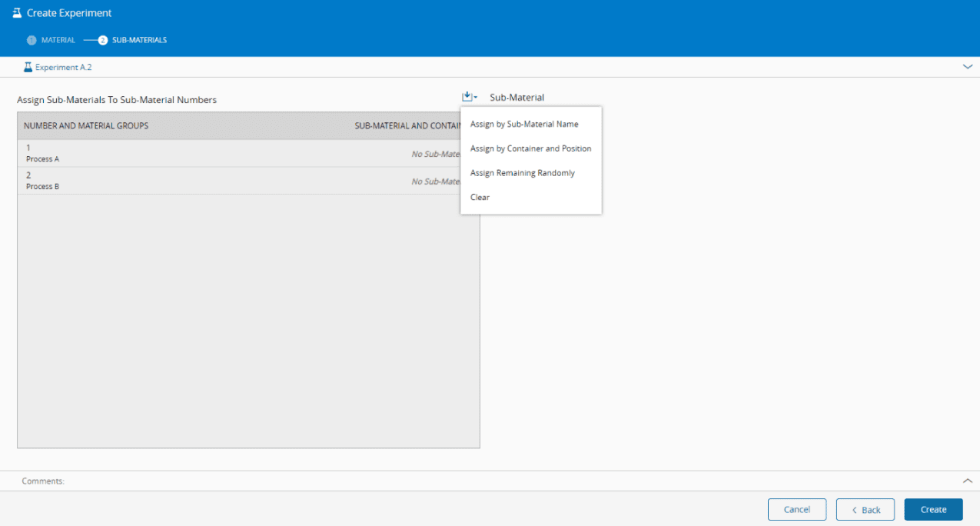
Task: Expand the Comments section chevron
Action: (967, 481)
